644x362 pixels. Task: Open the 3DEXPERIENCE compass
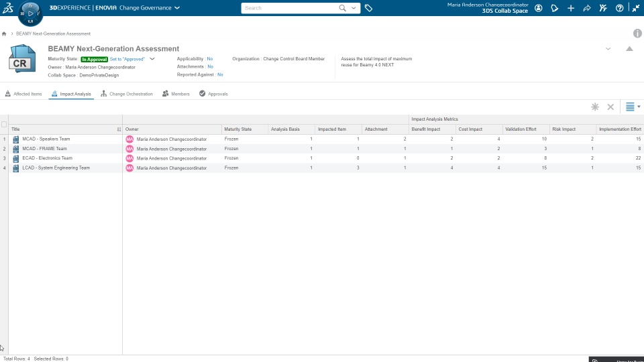click(x=30, y=13)
